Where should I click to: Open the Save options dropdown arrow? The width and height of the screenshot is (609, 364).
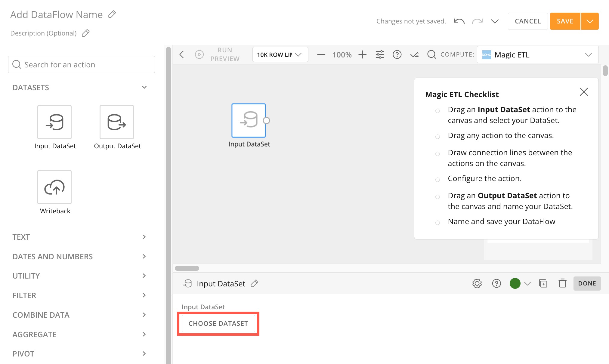coord(590,21)
